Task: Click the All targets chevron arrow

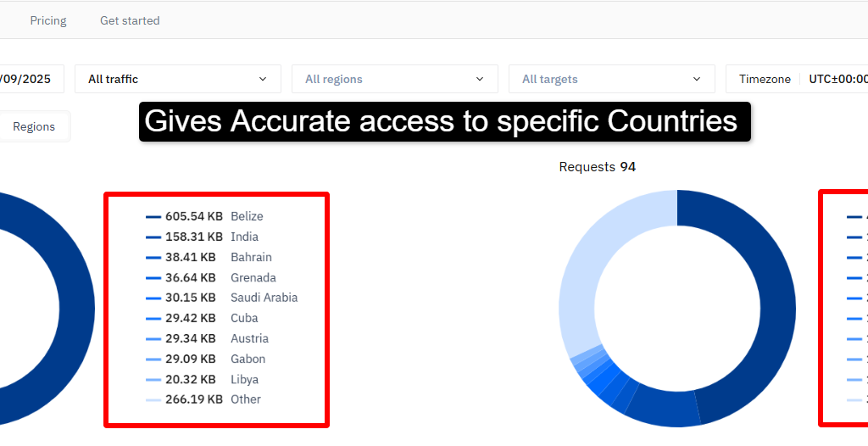Action: pyautogui.click(x=697, y=79)
